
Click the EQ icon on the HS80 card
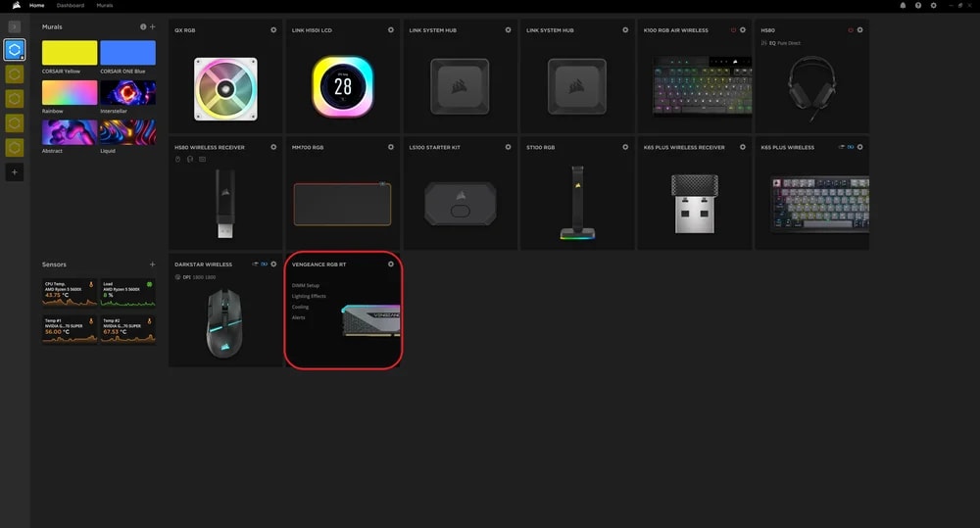763,43
